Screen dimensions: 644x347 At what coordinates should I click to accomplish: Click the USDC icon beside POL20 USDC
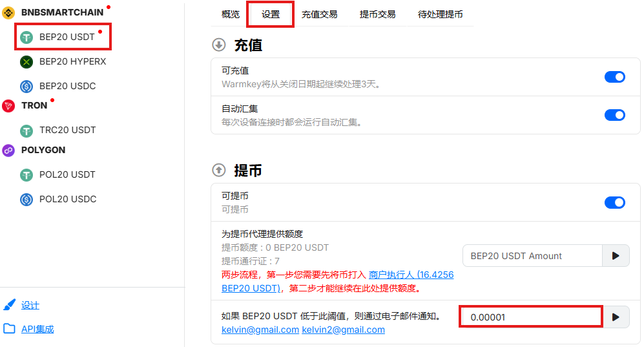(26, 200)
